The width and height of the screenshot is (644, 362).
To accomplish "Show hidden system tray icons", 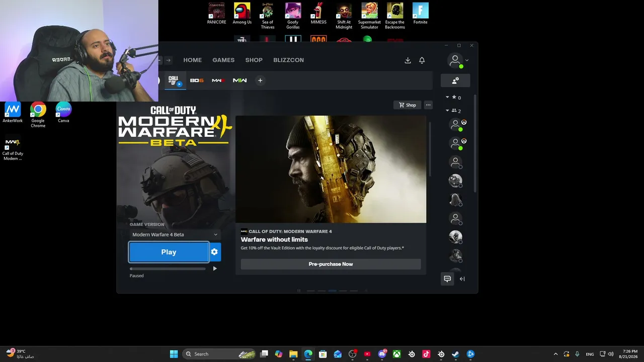I will pyautogui.click(x=555, y=354).
